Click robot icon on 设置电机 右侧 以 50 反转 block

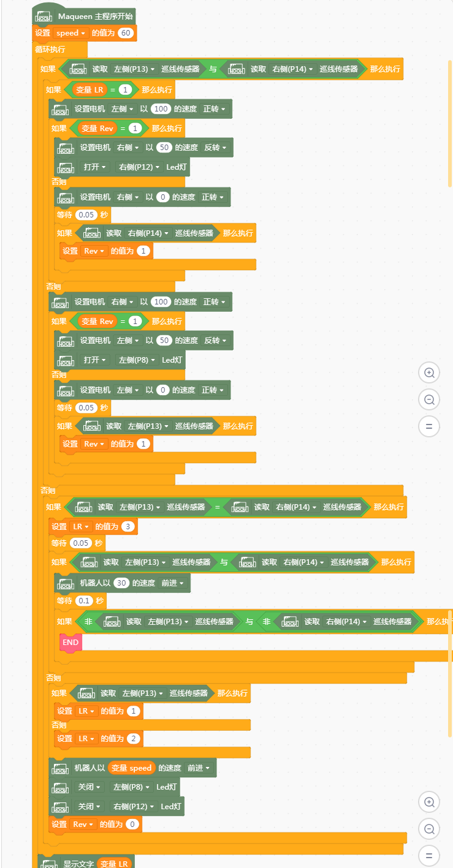click(66, 148)
